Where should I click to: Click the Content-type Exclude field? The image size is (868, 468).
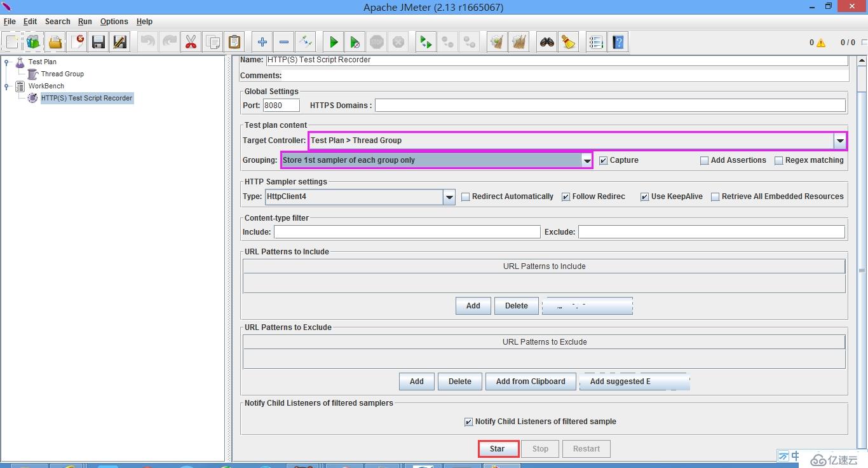tap(712, 232)
